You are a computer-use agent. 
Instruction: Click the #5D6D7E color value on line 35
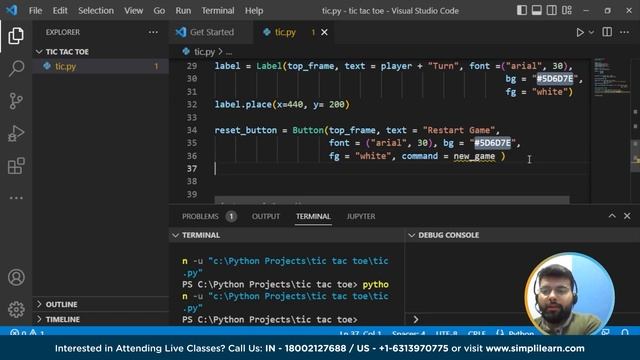tap(492, 143)
